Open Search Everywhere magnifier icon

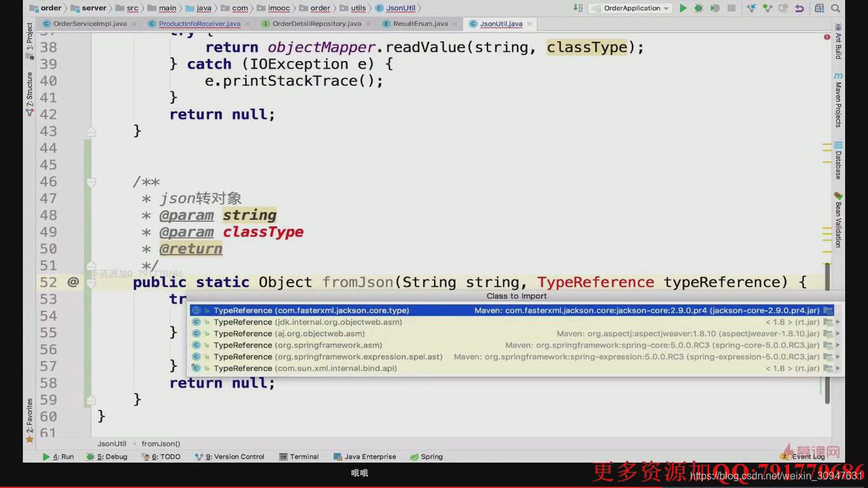click(x=835, y=8)
